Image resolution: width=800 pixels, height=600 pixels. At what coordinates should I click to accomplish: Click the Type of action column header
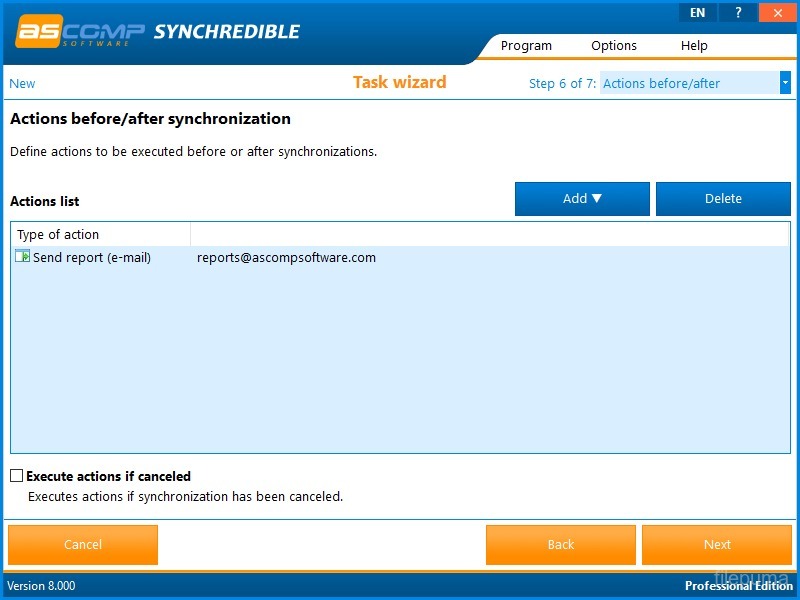[101, 235]
